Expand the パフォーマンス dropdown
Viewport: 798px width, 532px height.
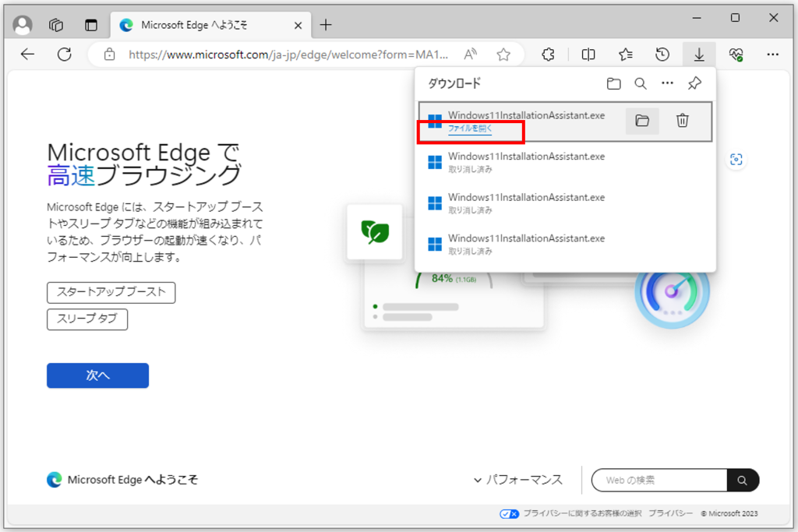pyautogui.click(x=518, y=480)
